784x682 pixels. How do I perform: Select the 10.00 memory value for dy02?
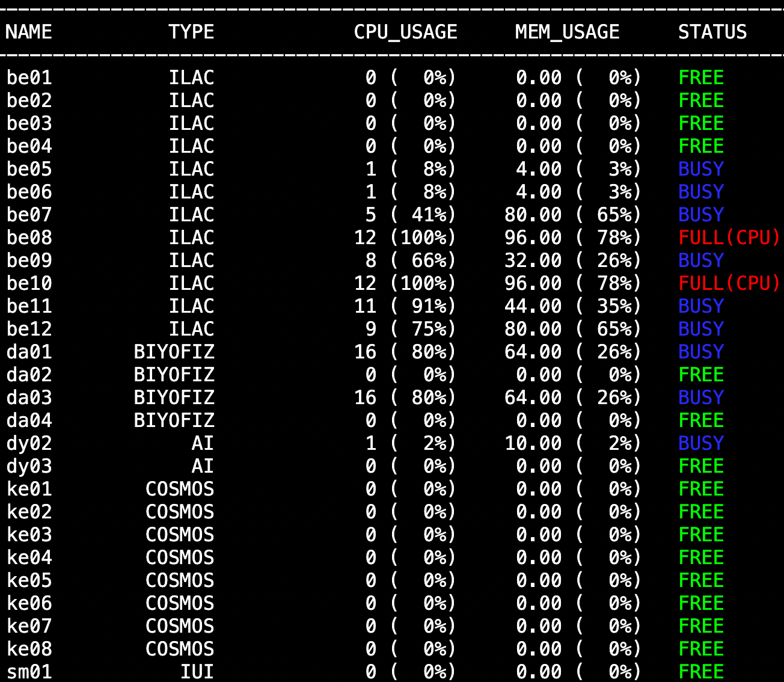[x=533, y=443]
